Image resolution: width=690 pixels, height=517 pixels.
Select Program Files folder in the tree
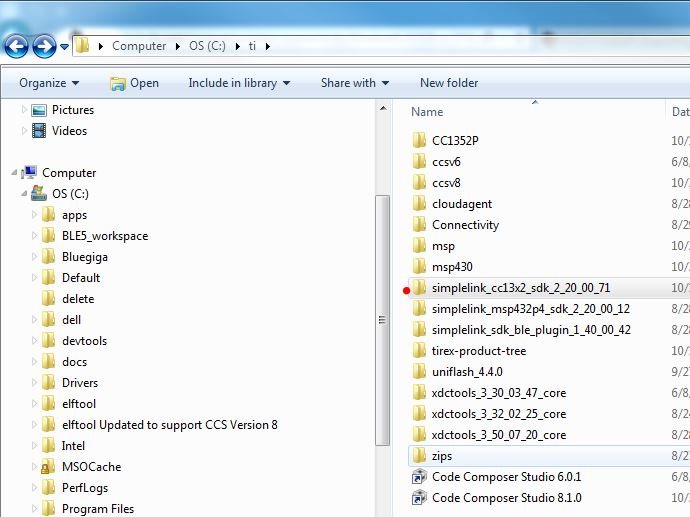[98, 509]
